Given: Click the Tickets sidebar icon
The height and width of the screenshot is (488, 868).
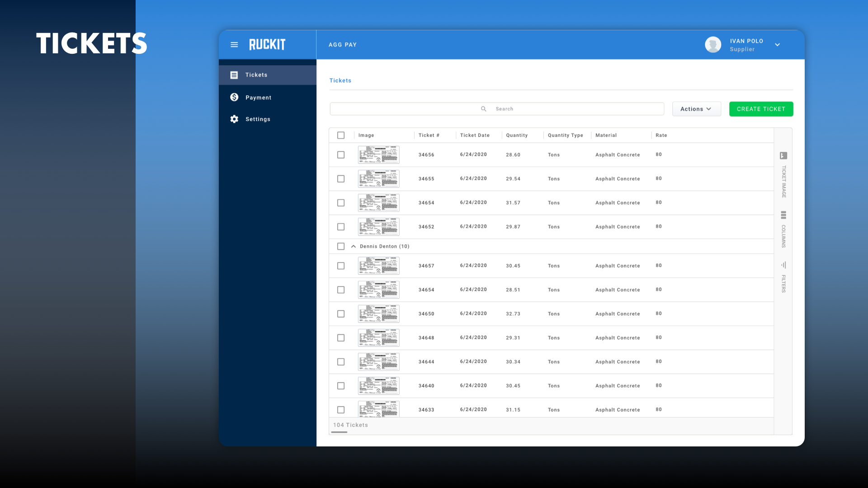Looking at the screenshot, I should tap(234, 75).
